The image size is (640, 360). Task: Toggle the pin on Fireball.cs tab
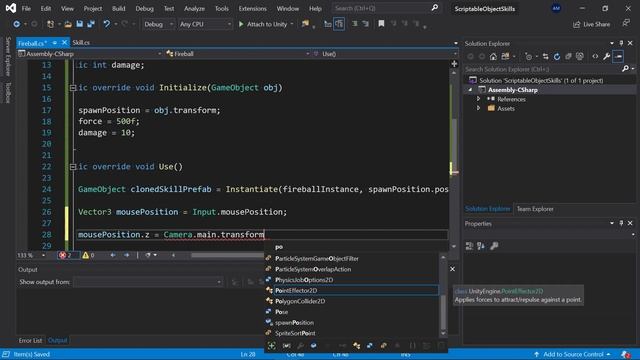coord(54,42)
